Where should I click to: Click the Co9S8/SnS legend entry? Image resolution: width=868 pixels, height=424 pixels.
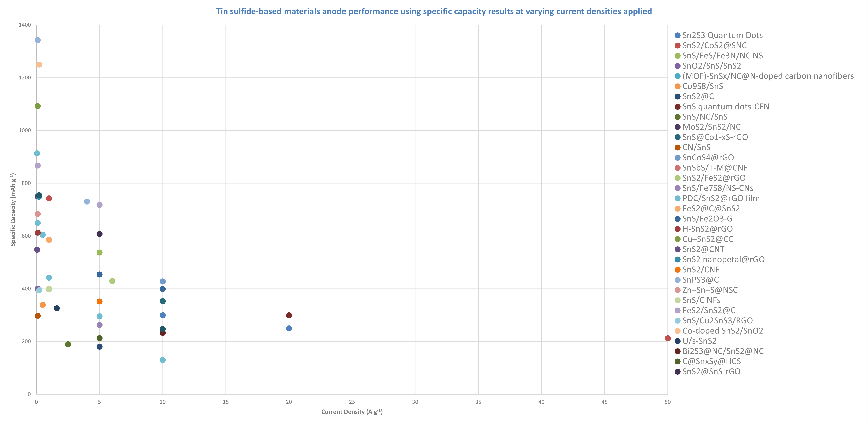click(x=703, y=86)
